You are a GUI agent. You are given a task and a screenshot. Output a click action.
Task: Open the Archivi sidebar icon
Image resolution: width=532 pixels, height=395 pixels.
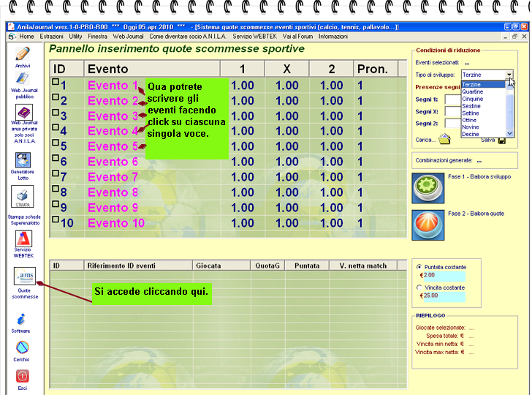click(23, 54)
